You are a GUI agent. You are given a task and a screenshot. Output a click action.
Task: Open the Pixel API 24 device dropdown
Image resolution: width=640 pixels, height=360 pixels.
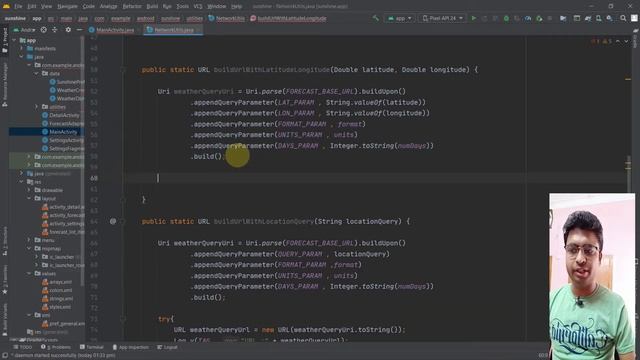click(x=442, y=18)
